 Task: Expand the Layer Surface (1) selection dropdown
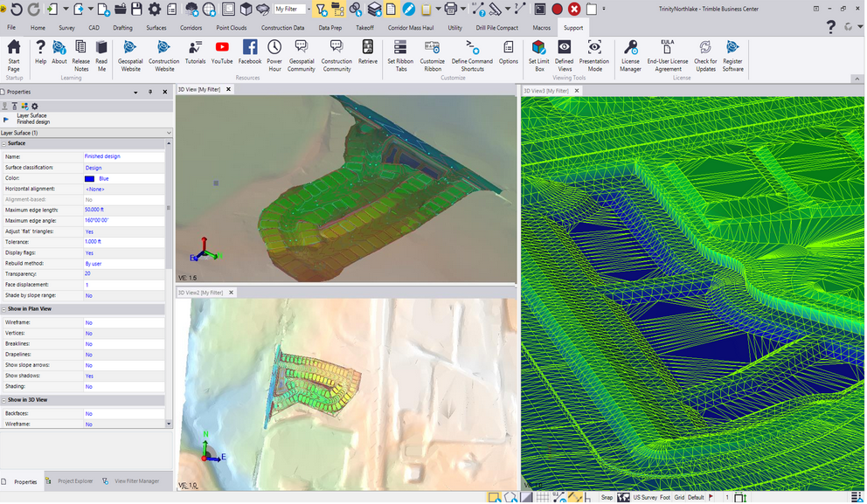click(x=169, y=133)
